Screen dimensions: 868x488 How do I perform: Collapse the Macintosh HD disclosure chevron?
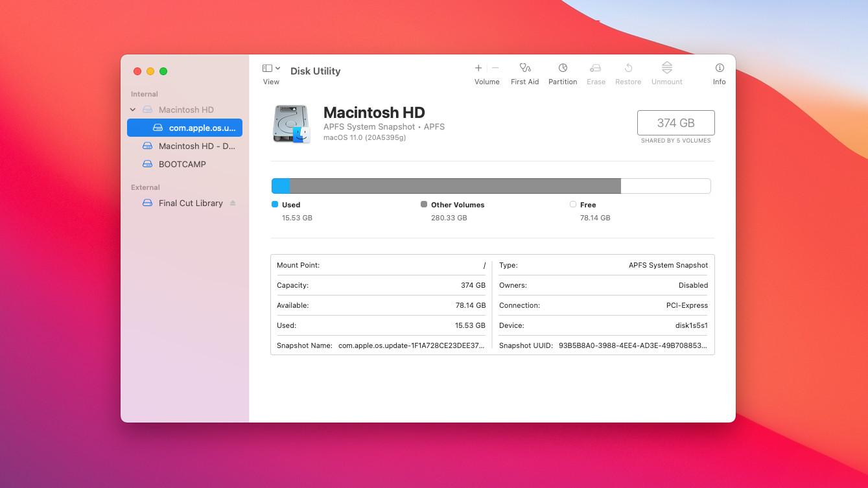133,110
